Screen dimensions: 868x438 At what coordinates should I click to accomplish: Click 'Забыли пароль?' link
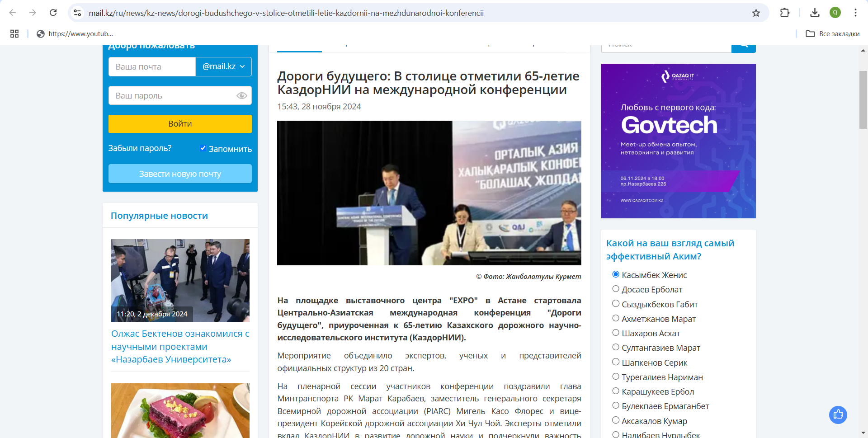(x=140, y=148)
